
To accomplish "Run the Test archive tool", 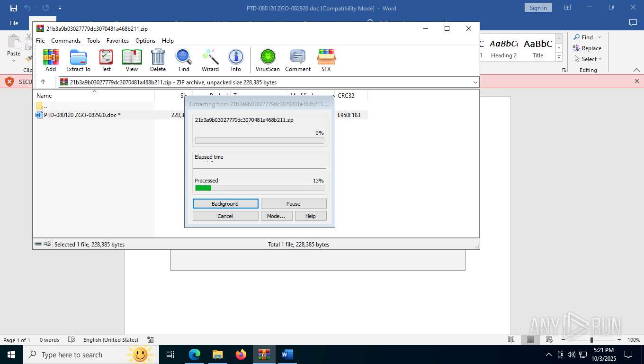I will [106, 60].
